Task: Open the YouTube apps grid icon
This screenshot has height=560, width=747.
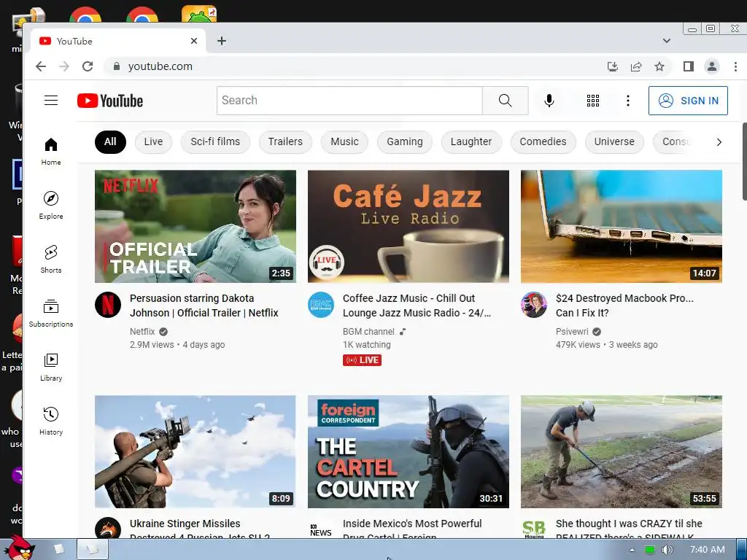Action: 592,101
